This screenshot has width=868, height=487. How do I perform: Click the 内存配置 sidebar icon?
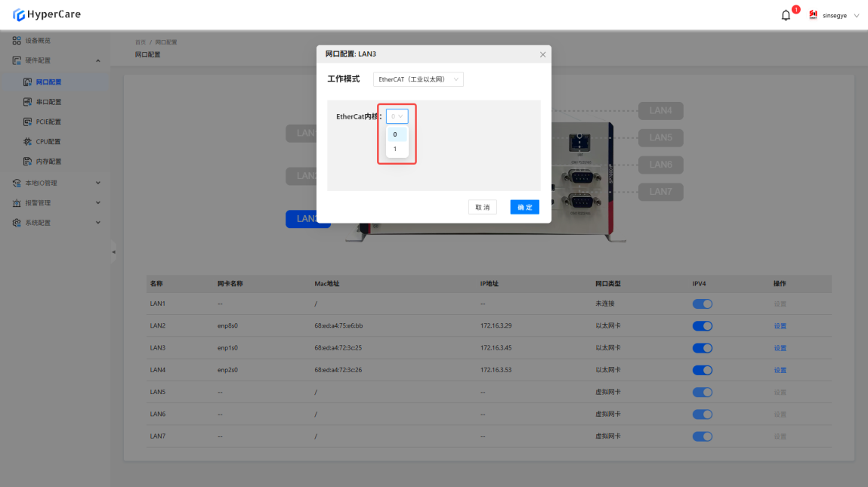[28, 162]
